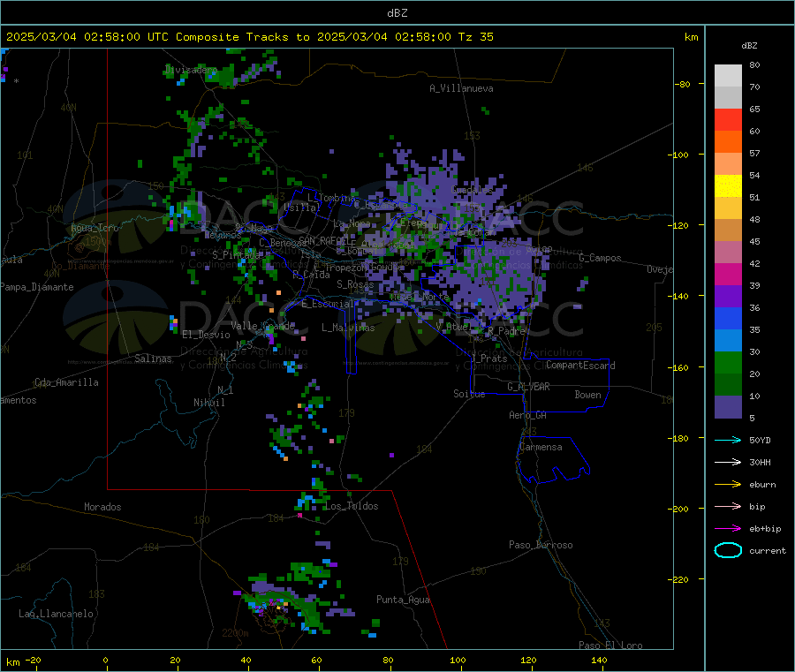795x672 pixels.
Task: Click the magenta eb+bip arrow legend icon
Action: 728,529
